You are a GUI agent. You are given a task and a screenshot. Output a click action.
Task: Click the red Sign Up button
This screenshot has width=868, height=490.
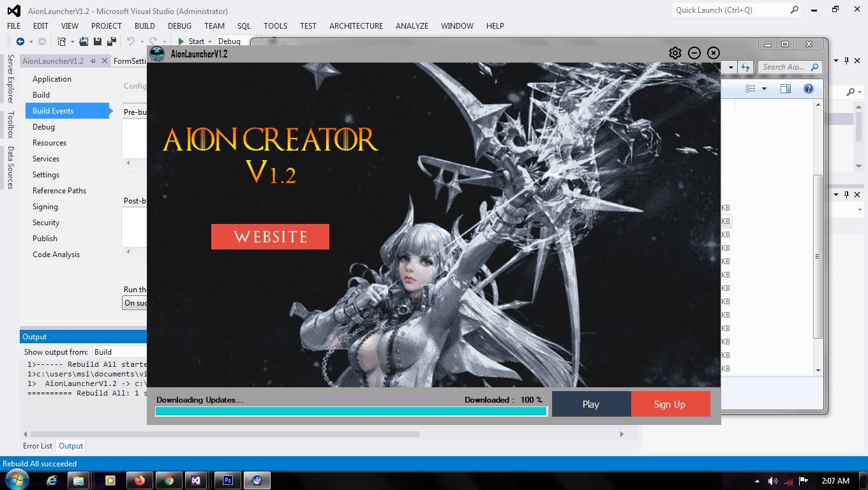[670, 404]
